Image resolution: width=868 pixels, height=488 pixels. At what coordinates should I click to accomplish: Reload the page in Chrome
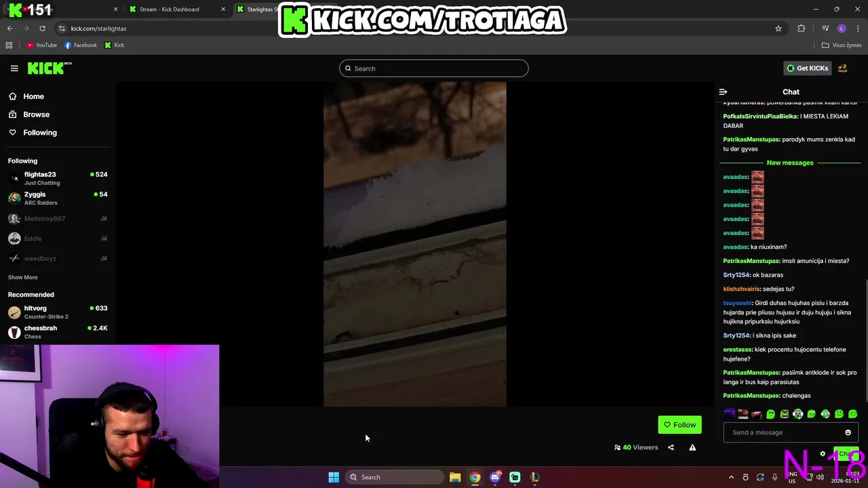pos(42,28)
